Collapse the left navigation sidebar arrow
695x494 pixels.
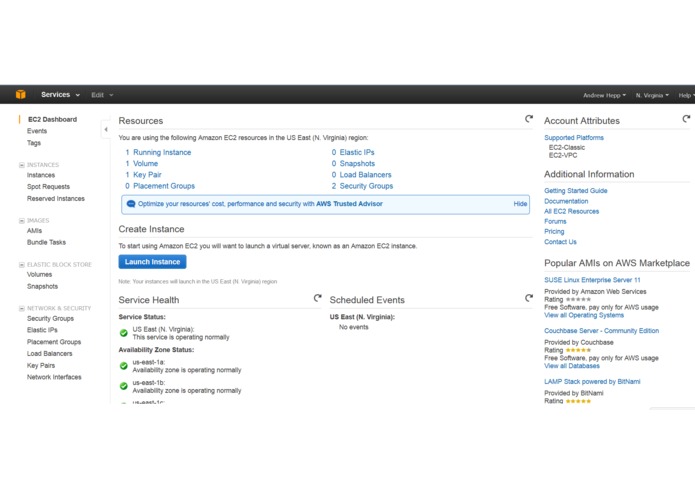click(x=105, y=129)
